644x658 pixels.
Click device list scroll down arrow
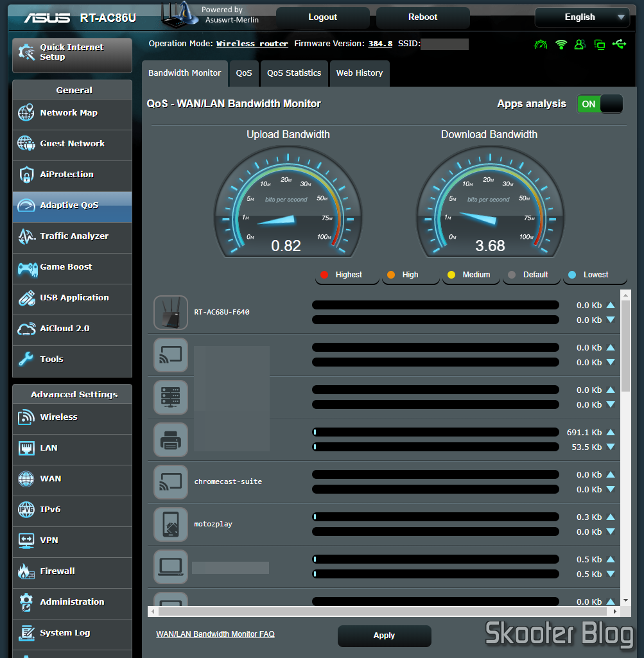click(625, 600)
